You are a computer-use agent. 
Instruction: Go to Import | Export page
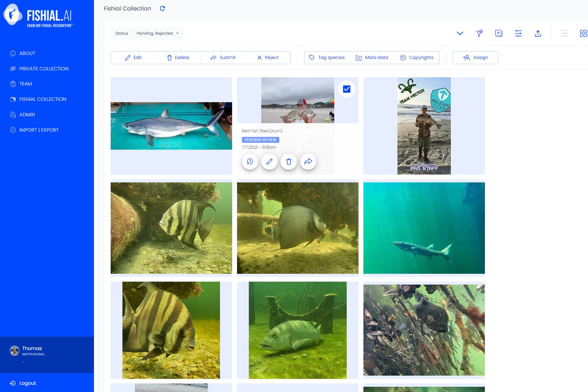39,130
